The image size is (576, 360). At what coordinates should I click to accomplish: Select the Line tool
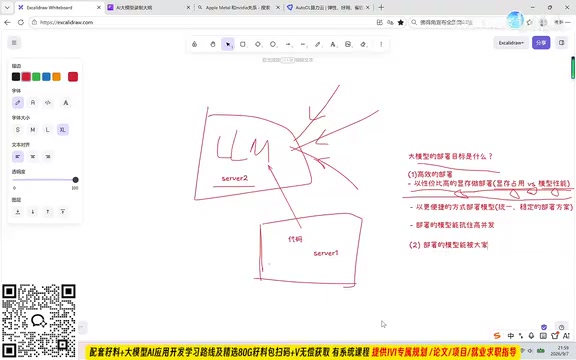tap(303, 44)
